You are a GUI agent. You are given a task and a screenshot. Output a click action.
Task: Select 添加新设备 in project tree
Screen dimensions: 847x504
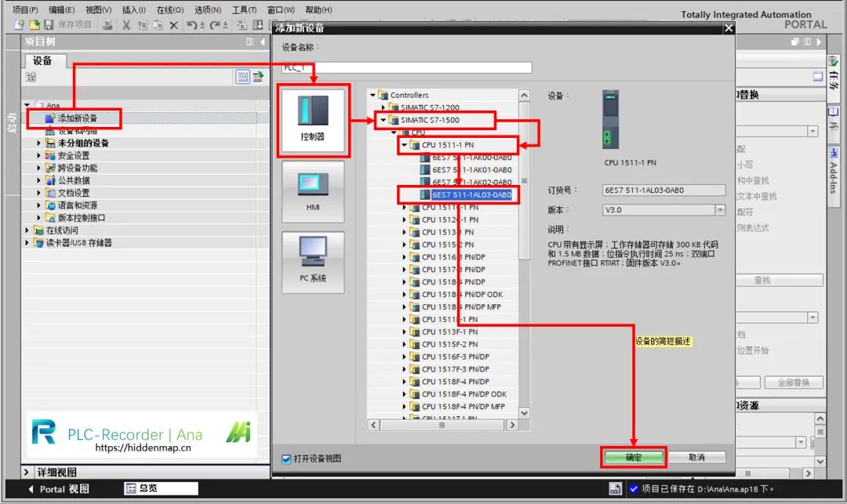(77, 118)
